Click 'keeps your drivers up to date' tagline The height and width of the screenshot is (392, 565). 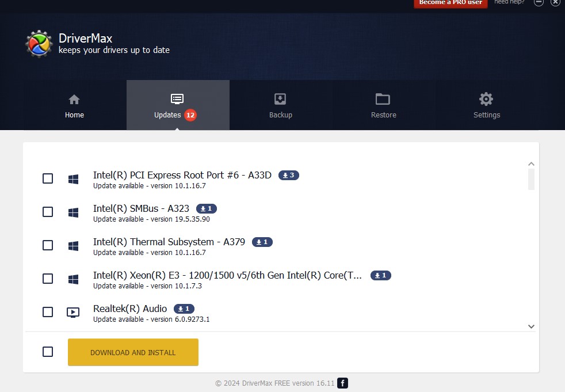[114, 50]
